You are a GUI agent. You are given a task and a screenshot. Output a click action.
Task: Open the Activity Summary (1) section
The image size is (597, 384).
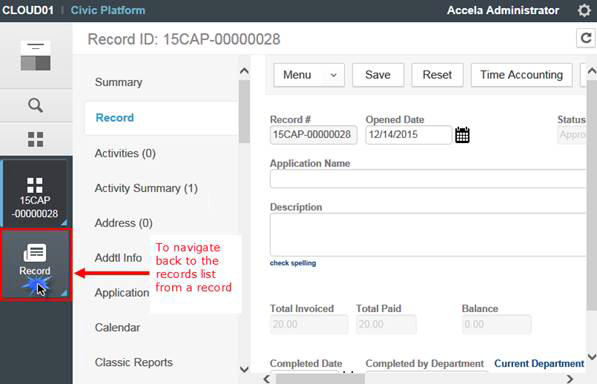146,188
